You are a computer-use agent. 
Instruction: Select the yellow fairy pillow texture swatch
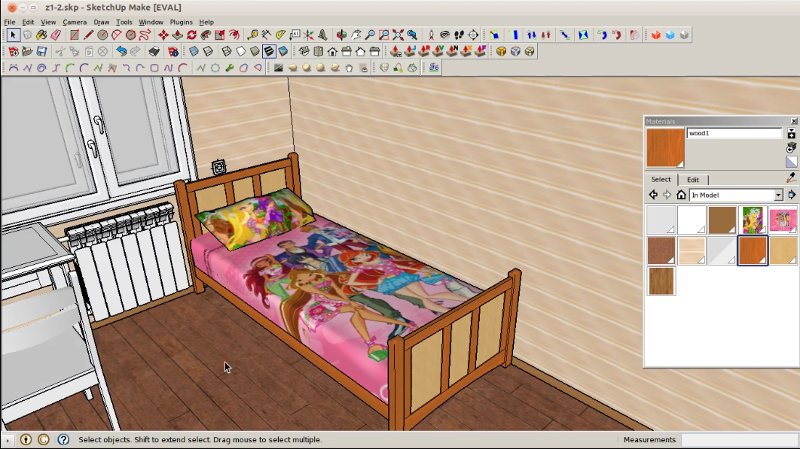pos(753,220)
